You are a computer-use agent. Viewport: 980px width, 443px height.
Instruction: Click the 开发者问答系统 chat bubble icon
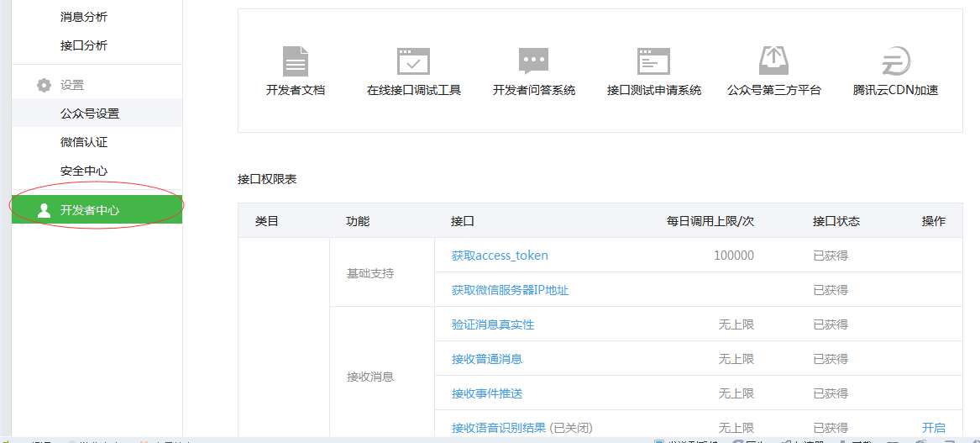pos(533,61)
